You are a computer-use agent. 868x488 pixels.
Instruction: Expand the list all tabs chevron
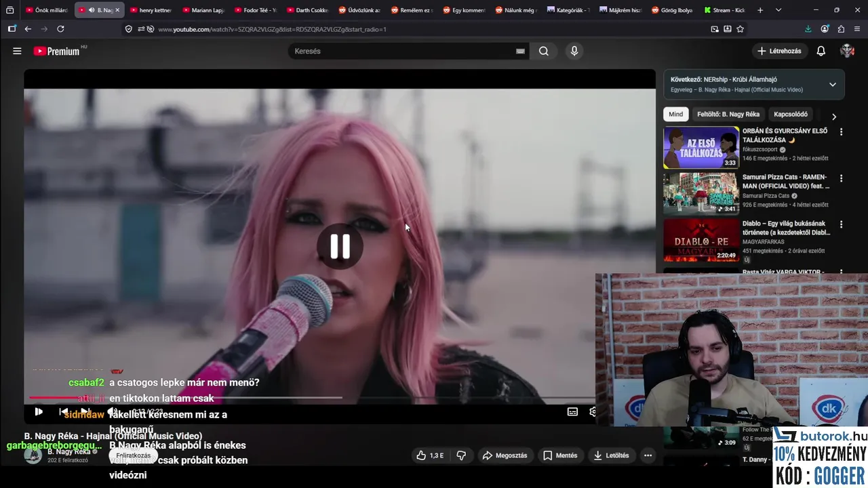click(x=778, y=10)
